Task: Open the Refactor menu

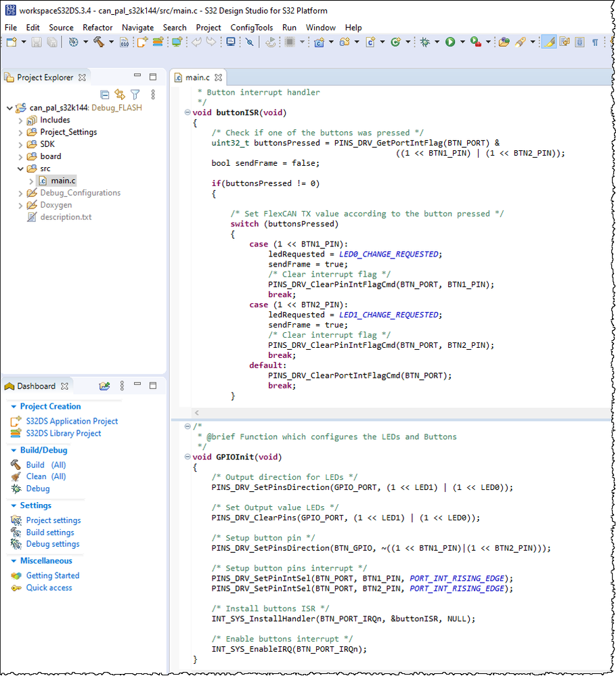Action: (97, 27)
